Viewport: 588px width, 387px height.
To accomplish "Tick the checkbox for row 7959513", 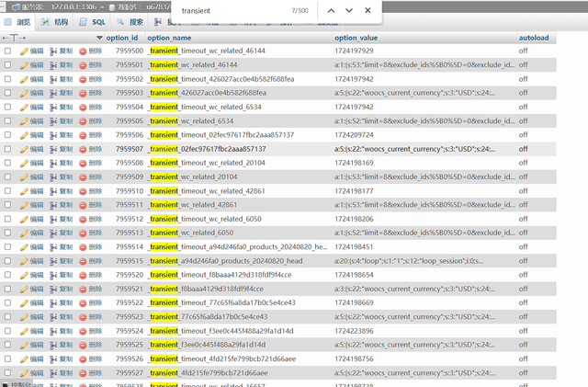I will tap(7, 233).
